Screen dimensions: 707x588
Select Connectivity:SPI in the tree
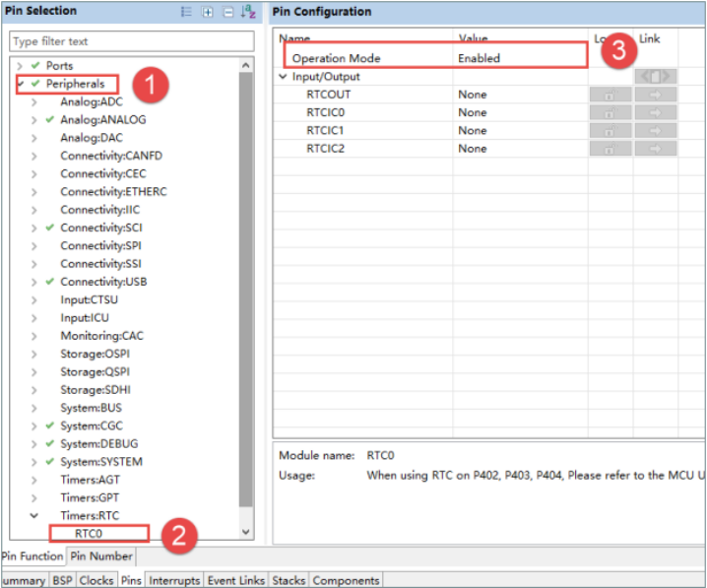point(101,246)
